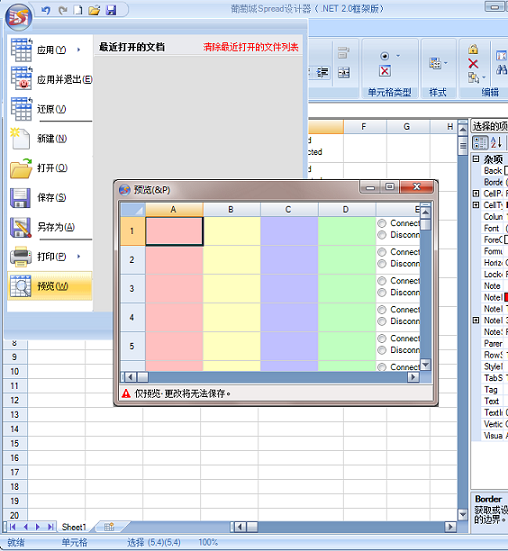Viewport: 508px width, 551px height.
Task: Click the style icon in the 样式 group
Action: coord(435,63)
